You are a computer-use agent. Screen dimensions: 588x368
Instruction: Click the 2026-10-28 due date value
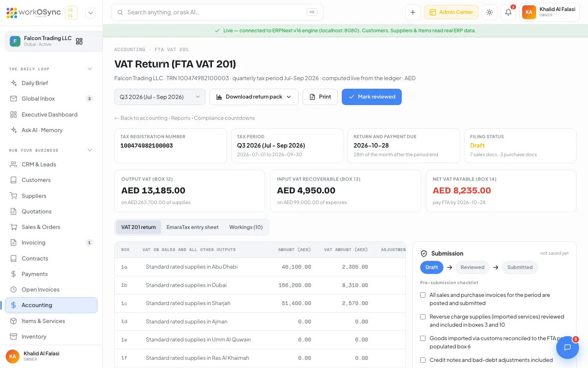pos(371,146)
